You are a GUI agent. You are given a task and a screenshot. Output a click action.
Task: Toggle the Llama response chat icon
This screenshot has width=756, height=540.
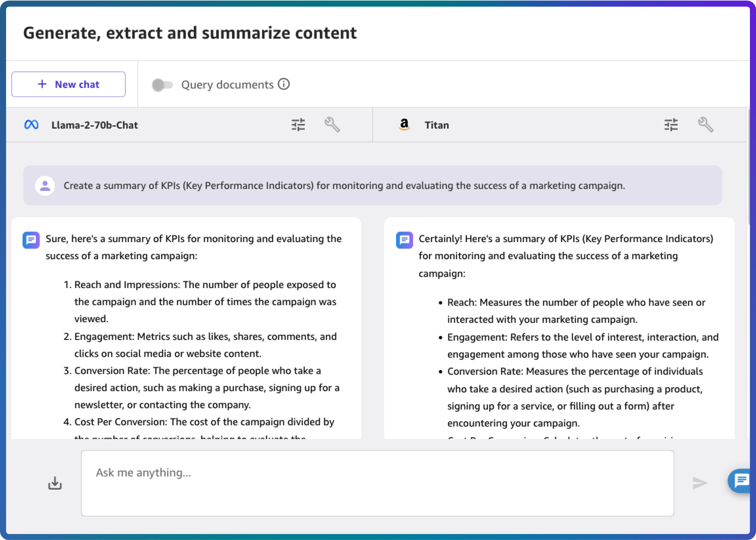31,240
